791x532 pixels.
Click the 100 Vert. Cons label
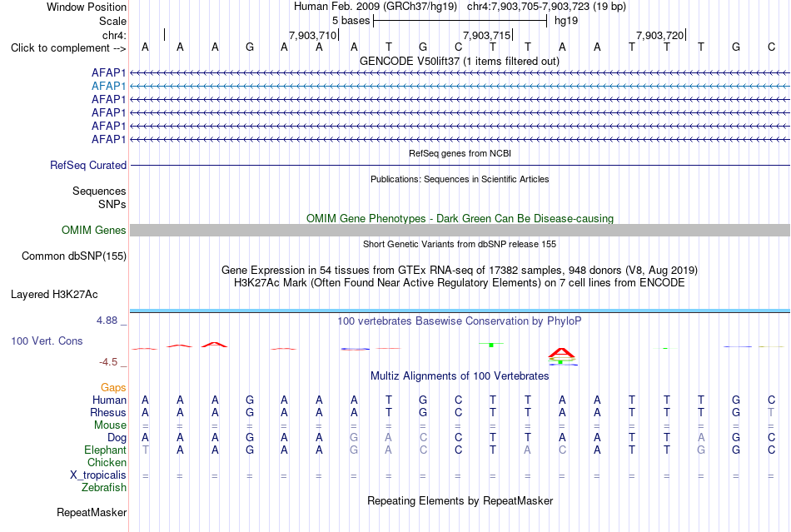[47, 341]
